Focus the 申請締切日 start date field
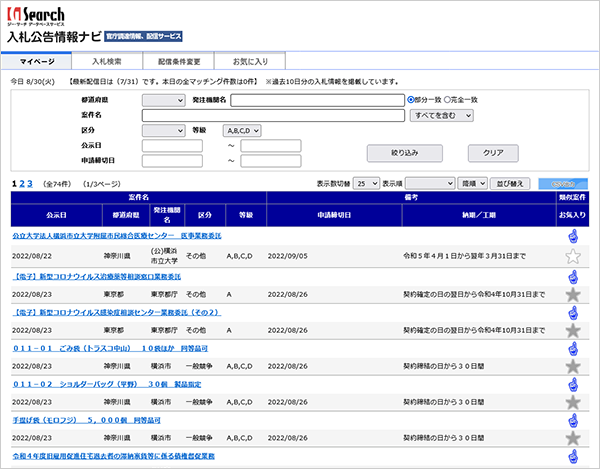The image size is (600, 469). tap(172, 161)
